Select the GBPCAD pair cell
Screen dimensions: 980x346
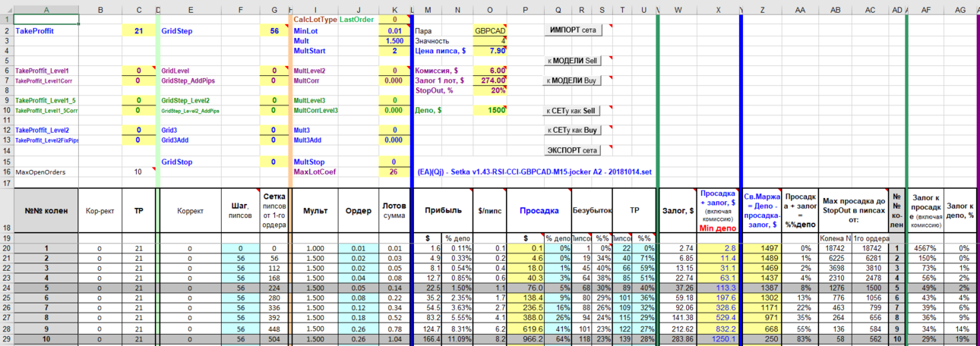tap(489, 31)
